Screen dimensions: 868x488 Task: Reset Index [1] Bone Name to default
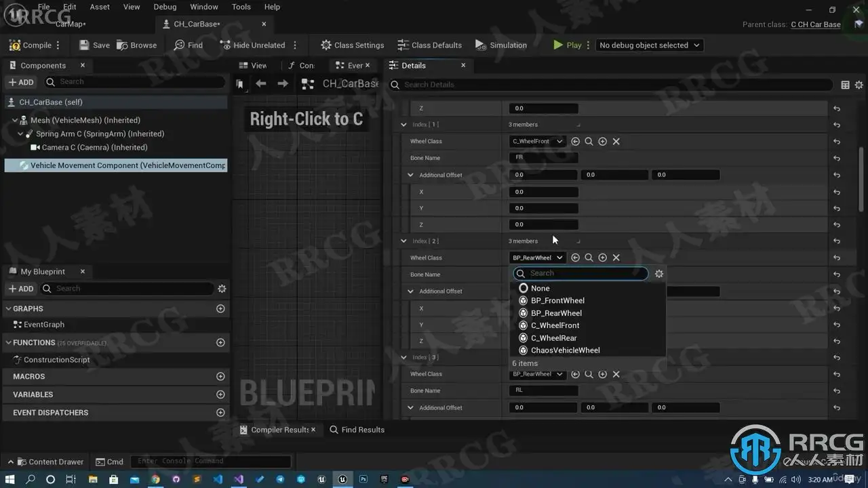tap(837, 158)
